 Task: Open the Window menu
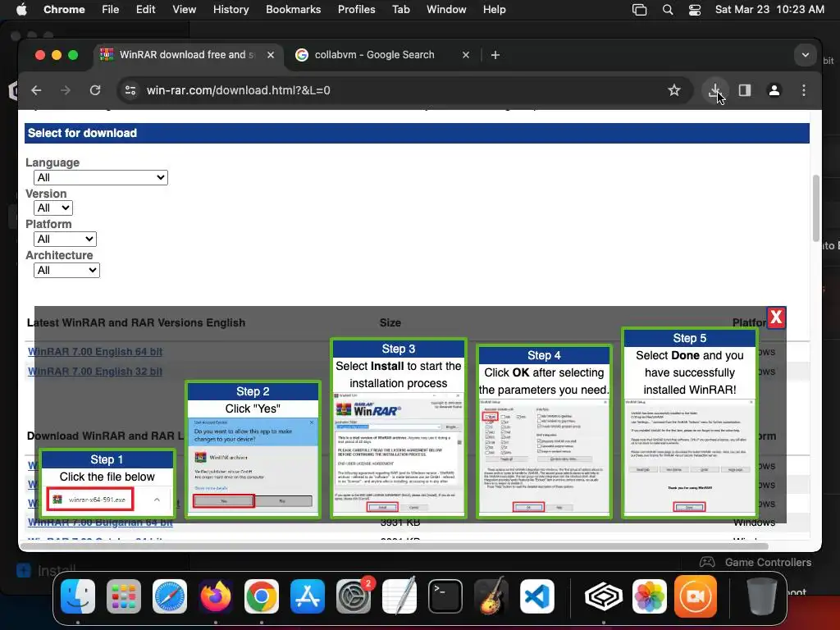point(446,10)
